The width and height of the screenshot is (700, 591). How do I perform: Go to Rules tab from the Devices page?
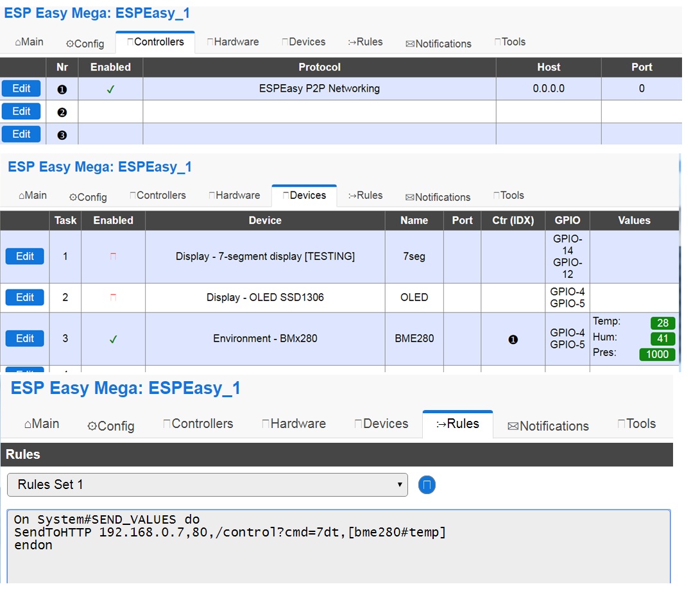click(366, 196)
